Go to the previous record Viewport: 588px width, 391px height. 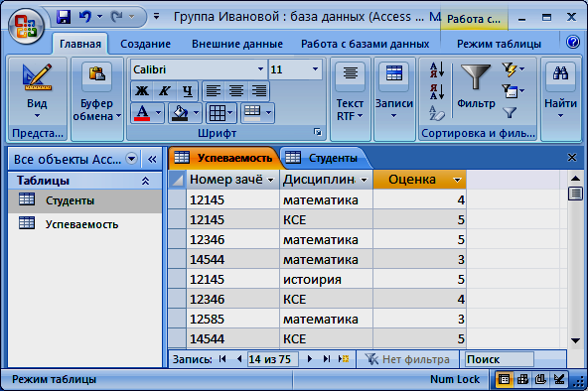tap(238, 359)
